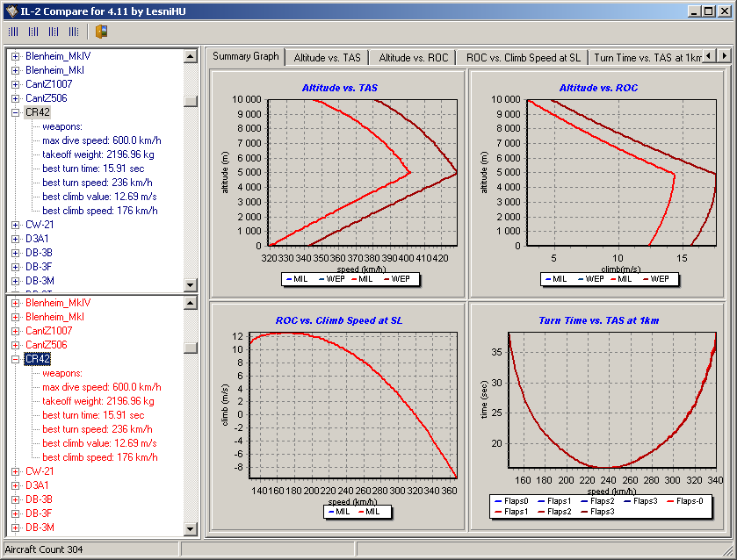Expand DB-3B in the red aircraft list
The image size is (737, 560).
click(16, 499)
